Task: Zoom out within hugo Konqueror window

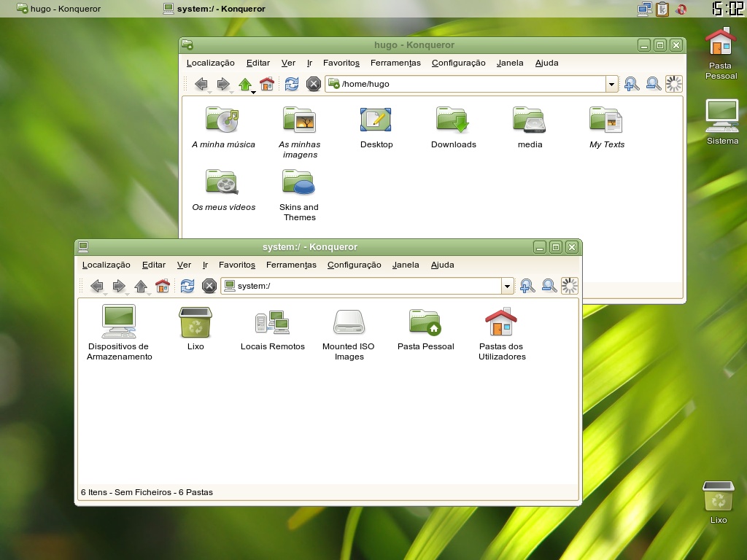Action: 653,85
